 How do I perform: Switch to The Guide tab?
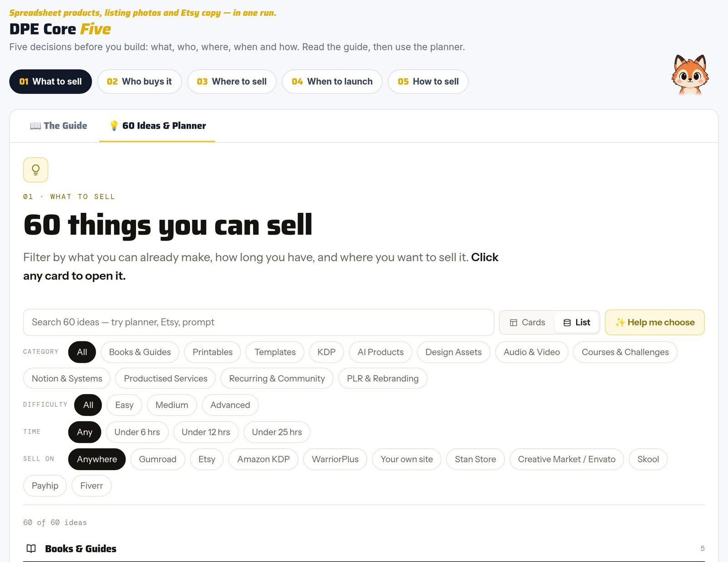(x=59, y=125)
